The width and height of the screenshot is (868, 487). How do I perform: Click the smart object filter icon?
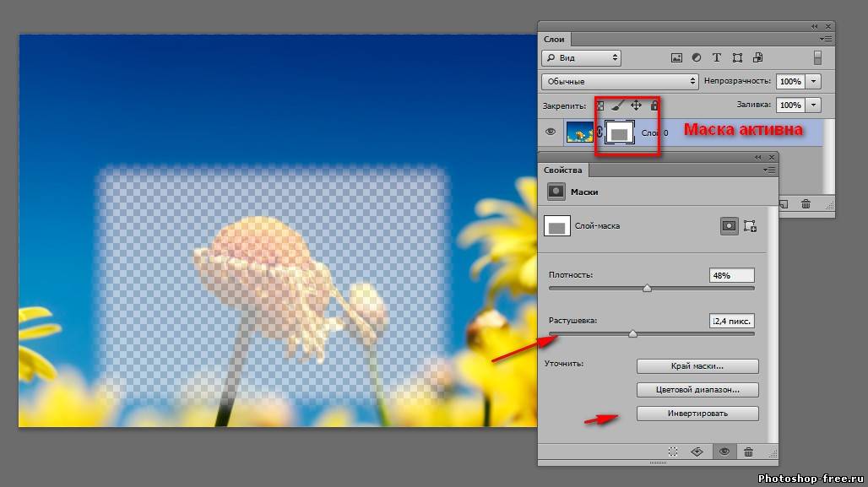point(757,58)
